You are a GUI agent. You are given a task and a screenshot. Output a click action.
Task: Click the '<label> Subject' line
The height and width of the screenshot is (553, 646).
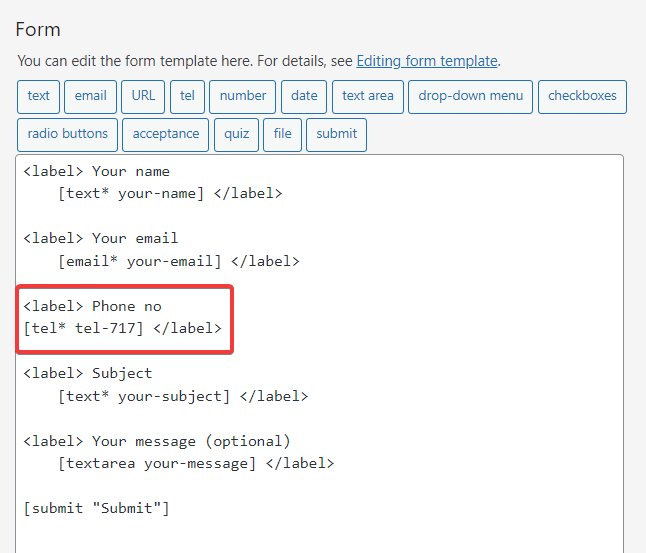coord(88,374)
